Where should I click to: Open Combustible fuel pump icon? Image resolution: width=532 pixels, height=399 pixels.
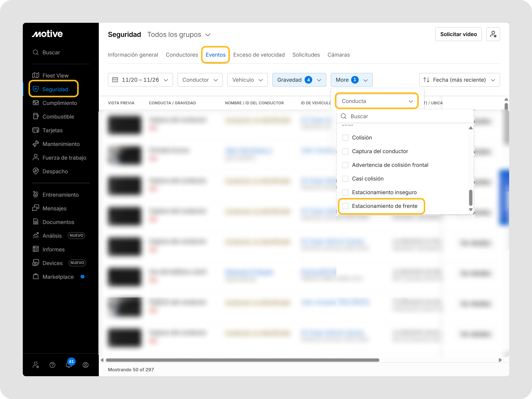point(36,116)
